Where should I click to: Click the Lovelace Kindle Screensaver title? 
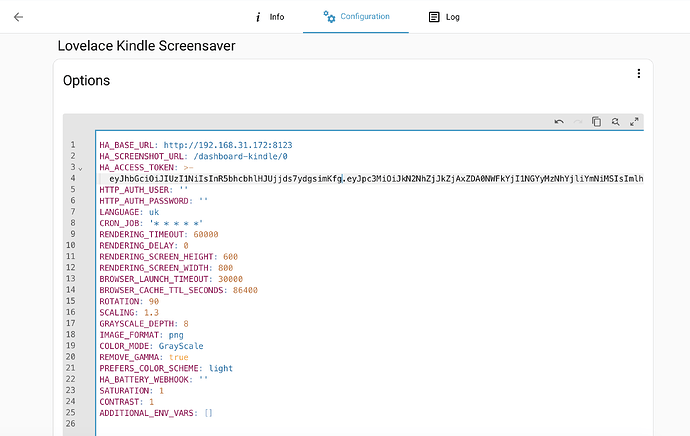coord(147,46)
